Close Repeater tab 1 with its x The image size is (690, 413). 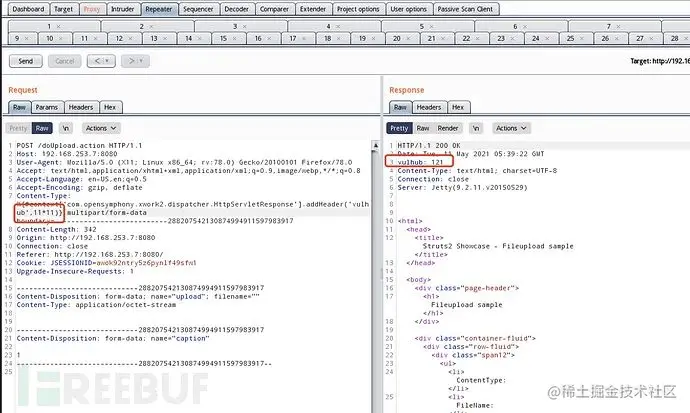(59, 27)
